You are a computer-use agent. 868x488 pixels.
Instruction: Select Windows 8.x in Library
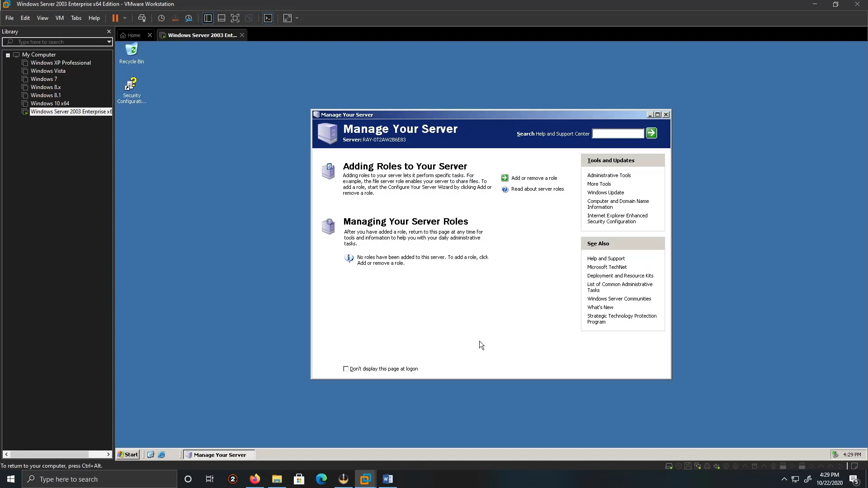tap(46, 87)
